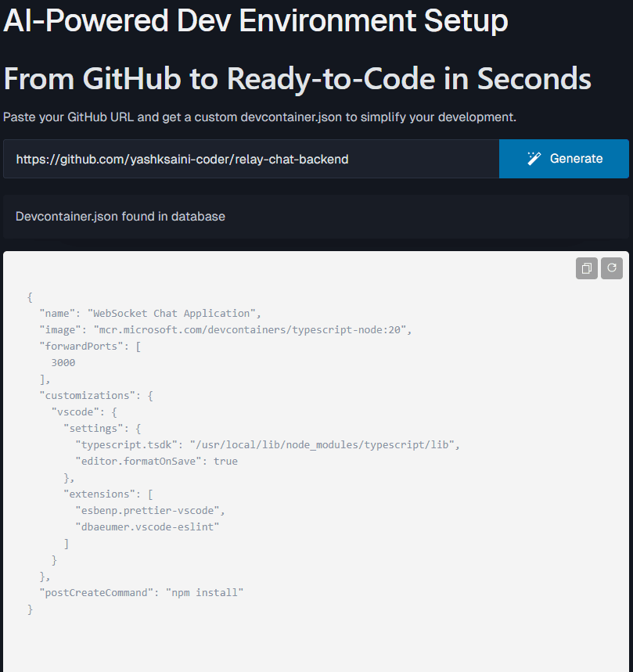Click the "npm install" postCreateCommand value

(204, 592)
